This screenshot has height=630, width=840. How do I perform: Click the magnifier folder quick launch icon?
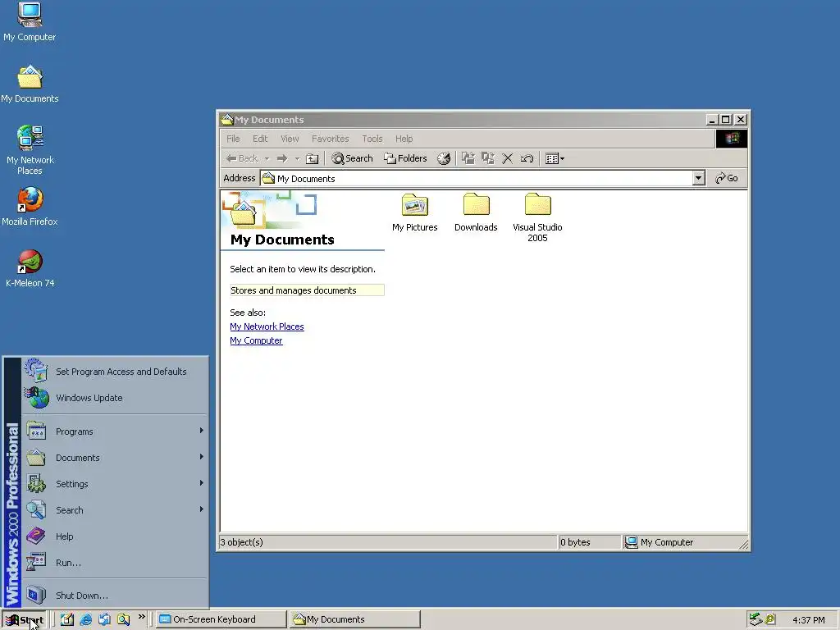click(123, 619)
